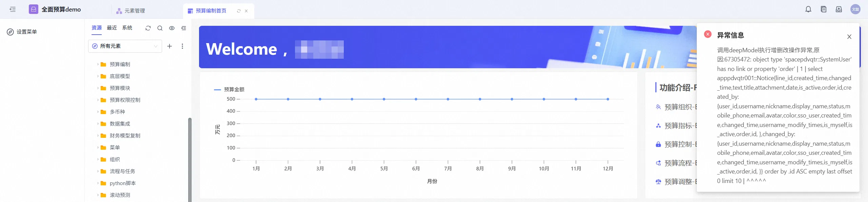Click the 1月 data point on chart

pyautogui.click(x=256, y=99)
